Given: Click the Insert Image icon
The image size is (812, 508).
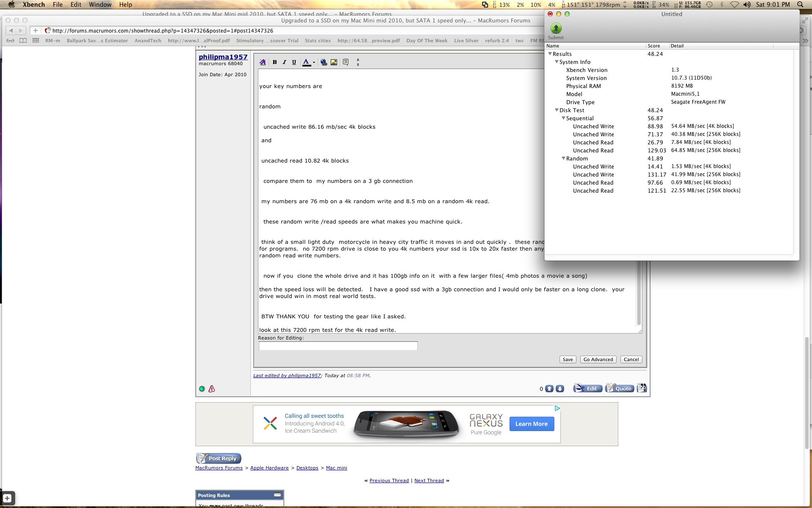Looking at the screenshot, I should (334, 62).
